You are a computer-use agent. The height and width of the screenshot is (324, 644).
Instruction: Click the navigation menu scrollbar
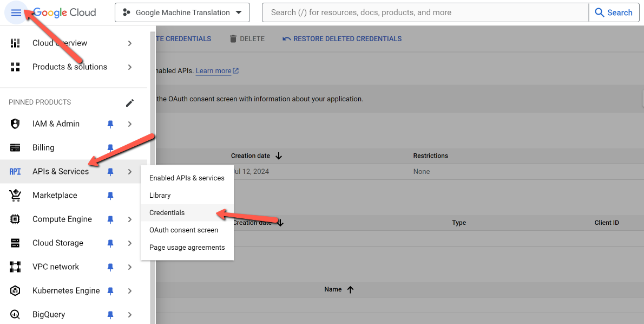coord(153,177)
